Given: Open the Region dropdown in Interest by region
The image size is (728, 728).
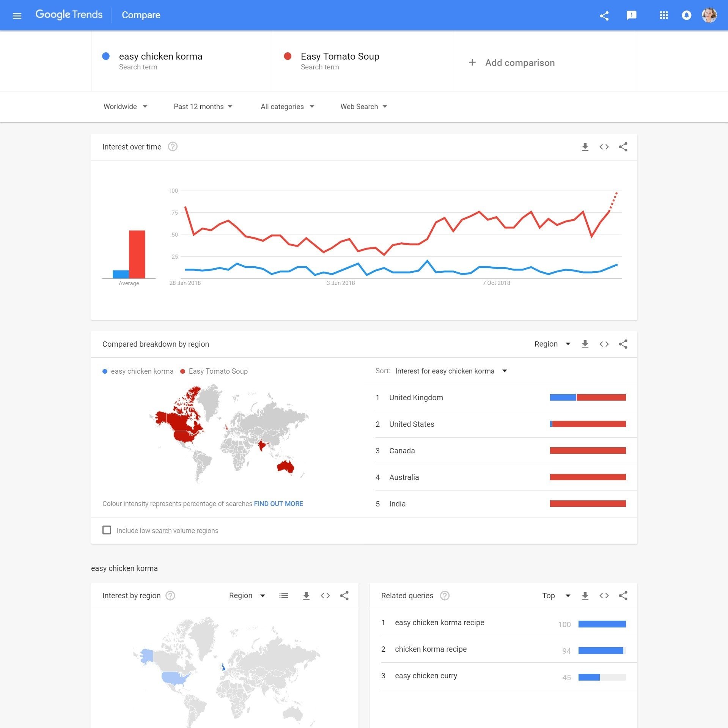Looking at the screenshot, I should (247, 596).
